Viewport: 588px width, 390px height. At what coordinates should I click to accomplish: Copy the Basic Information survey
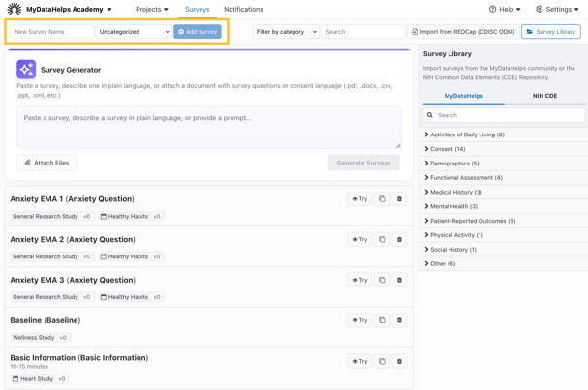pyautogui.click(x=382, y=362)
